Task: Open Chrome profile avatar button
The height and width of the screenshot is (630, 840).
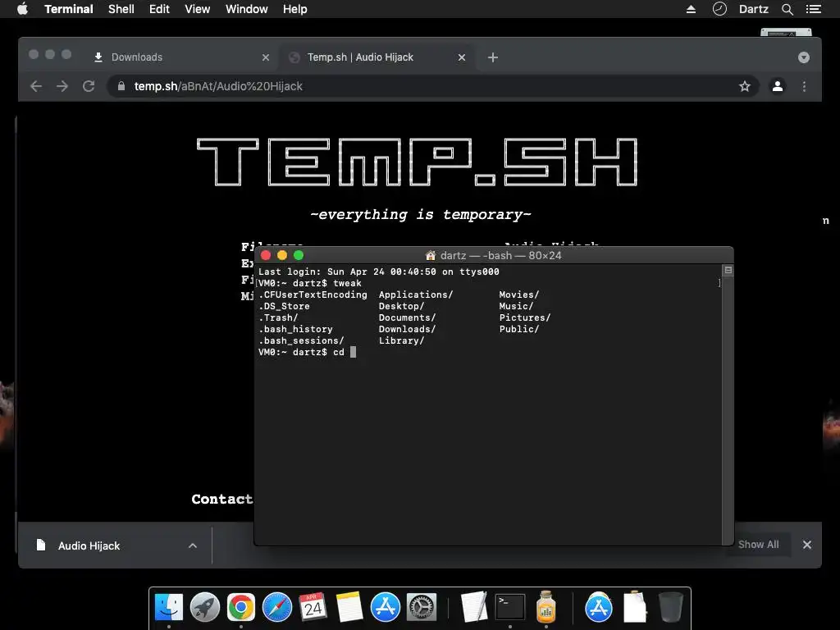Action: (x=778, y=86)
